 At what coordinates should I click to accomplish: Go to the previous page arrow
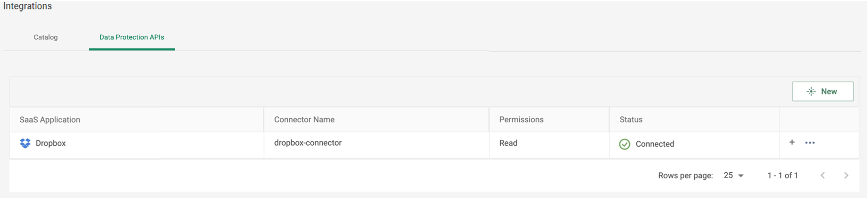822,175
